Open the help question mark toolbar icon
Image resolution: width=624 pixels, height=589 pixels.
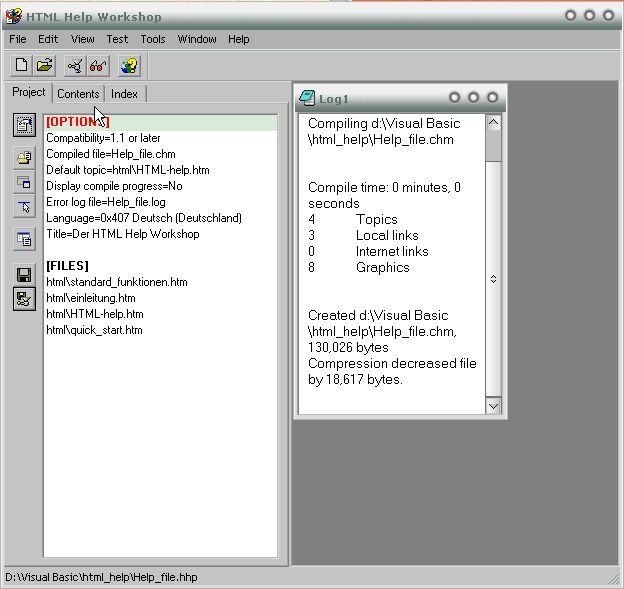[x=129, y=66]
